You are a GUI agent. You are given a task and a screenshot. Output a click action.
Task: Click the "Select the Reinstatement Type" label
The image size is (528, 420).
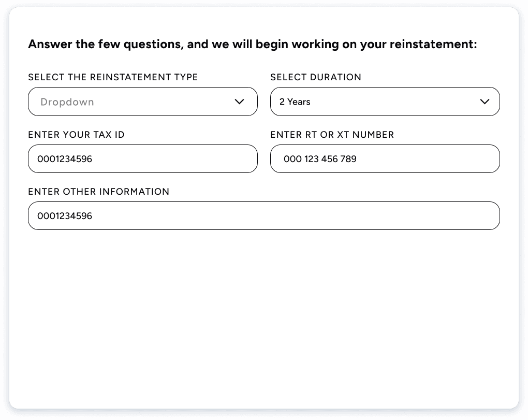point(113,77)
